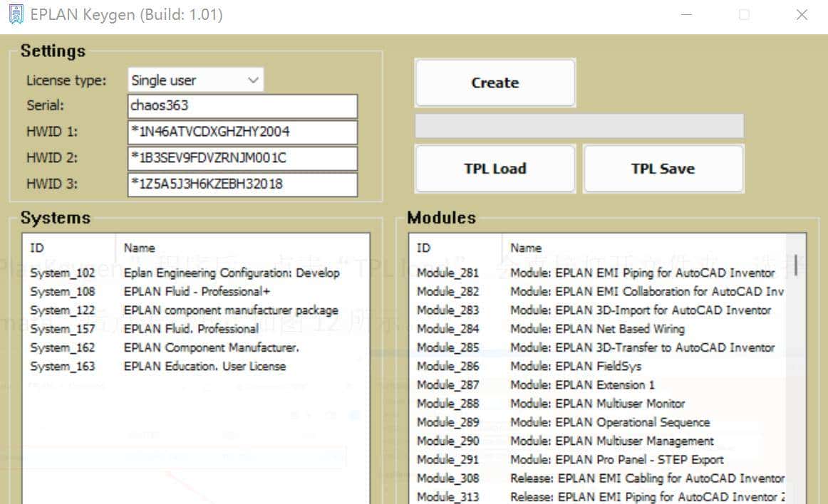
Task: Open the License type dropdown
Action: 195,80
